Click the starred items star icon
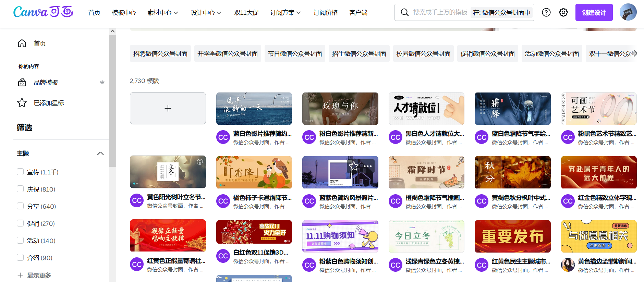This screenshot has width=644, height=282. coord(22,103)
